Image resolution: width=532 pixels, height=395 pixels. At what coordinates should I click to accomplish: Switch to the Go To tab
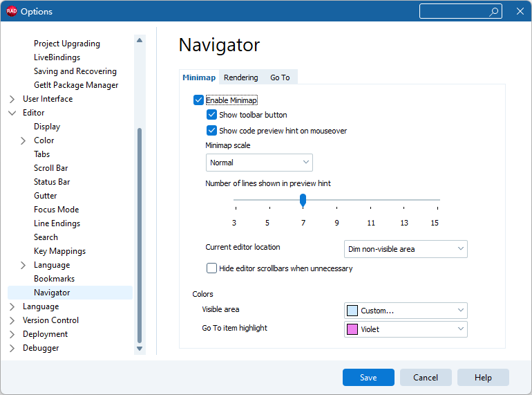280,77
